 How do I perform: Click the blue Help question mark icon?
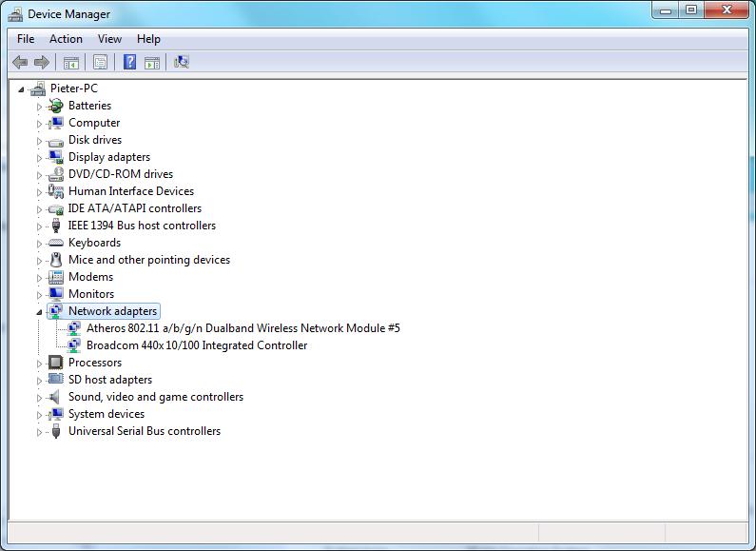tap(129, 62)
